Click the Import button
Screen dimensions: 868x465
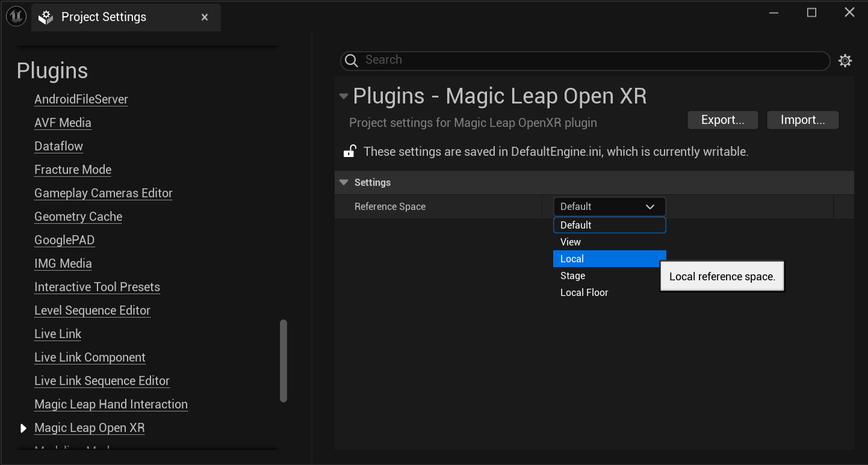coord(802,120)
